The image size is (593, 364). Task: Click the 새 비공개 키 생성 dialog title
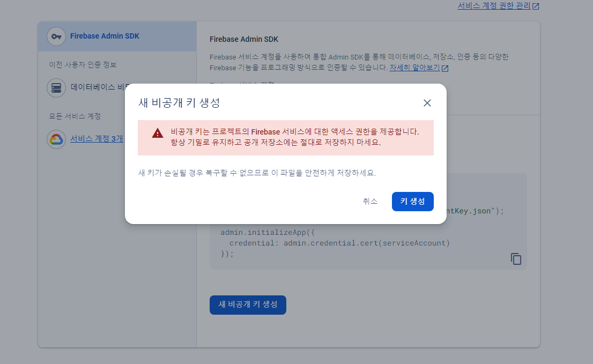coord(179,103)
